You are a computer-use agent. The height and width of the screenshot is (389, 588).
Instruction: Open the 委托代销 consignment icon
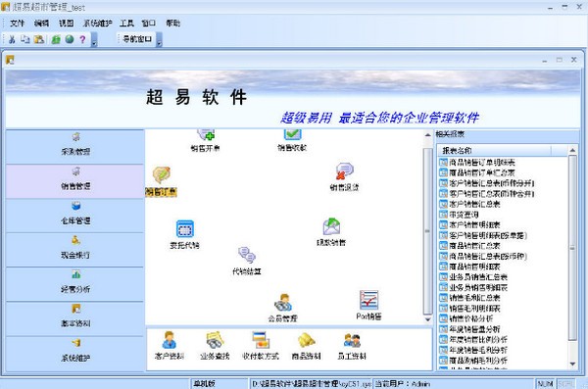[184, 235]
